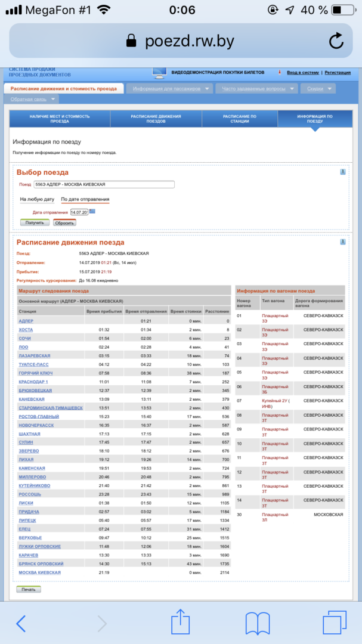The width and height of the screenshot is (362, 644).
Task: Reload the page in Safari
Action: 336,41
